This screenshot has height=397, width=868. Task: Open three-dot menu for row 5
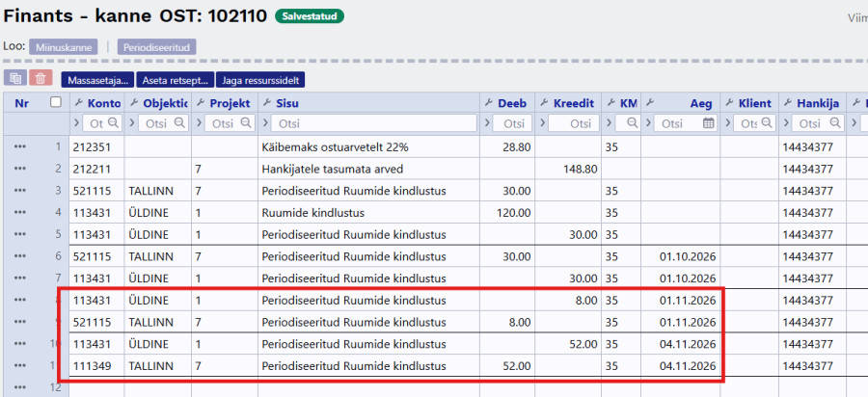click(20, 234)
